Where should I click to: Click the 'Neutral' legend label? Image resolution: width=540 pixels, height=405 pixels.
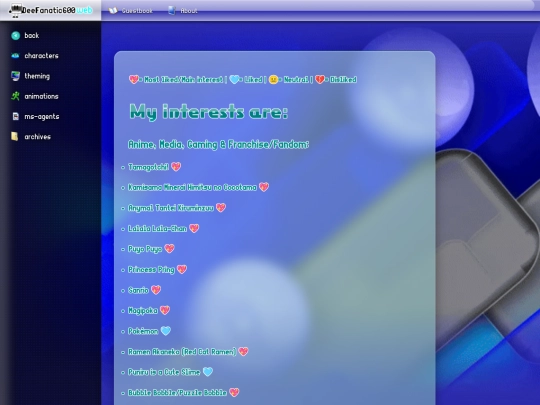[296, 80]
